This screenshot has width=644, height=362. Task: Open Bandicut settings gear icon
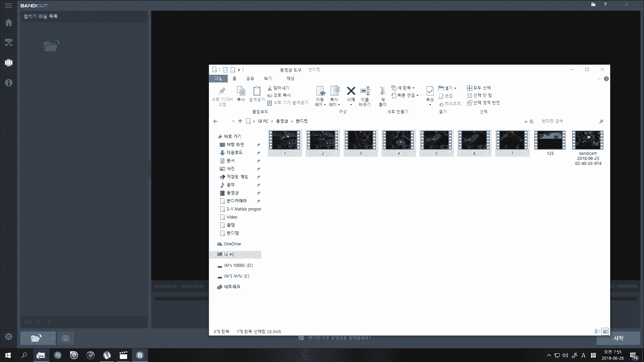[x=9, y=337]
